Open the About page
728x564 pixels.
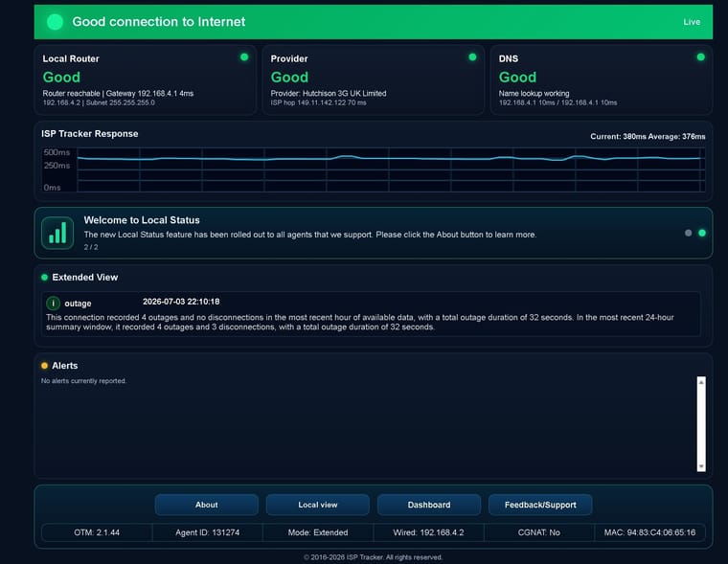point(207,505)
